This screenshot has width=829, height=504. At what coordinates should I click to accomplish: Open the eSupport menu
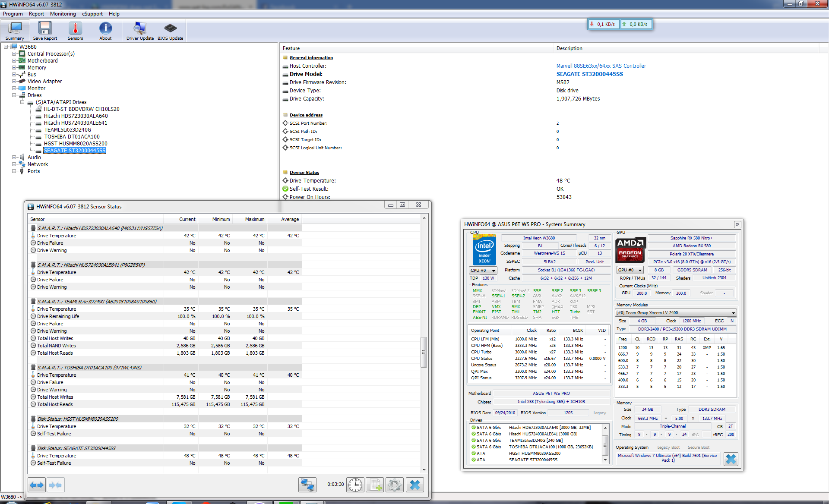92,14
